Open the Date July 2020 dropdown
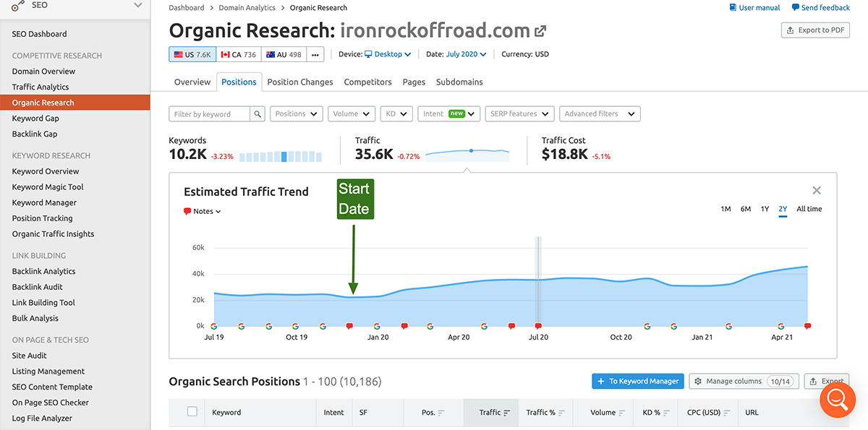 click(466, 54)
